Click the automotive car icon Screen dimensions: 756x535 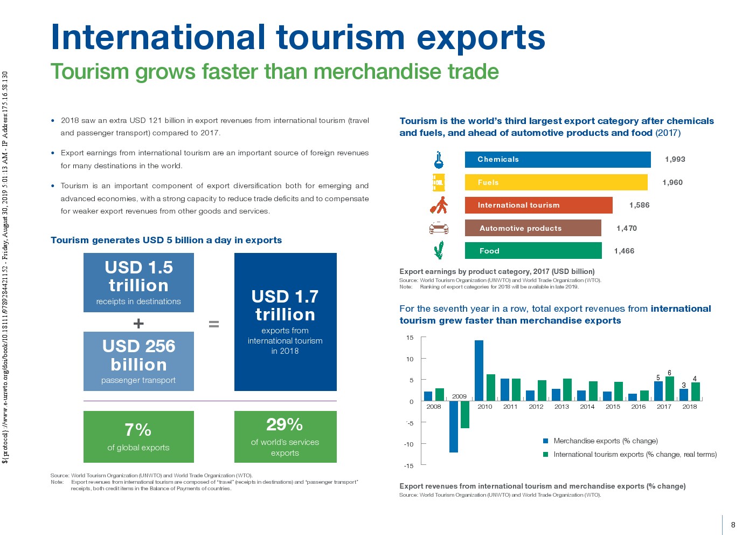tap(439, 228)
